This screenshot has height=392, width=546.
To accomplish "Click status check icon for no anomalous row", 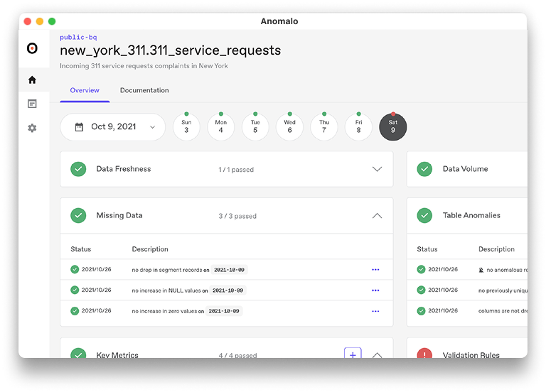I will [x=421, y=269].
